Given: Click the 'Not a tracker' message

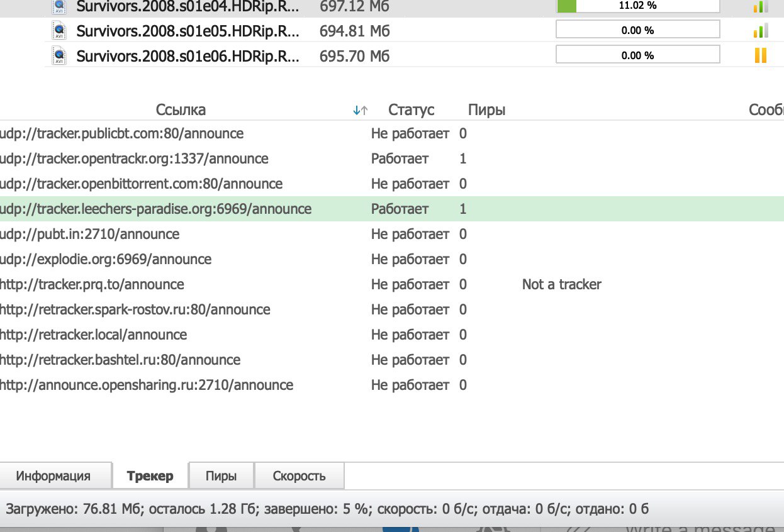Looking at the screenshot, I should pyautogui.click(x=562, y=284).
